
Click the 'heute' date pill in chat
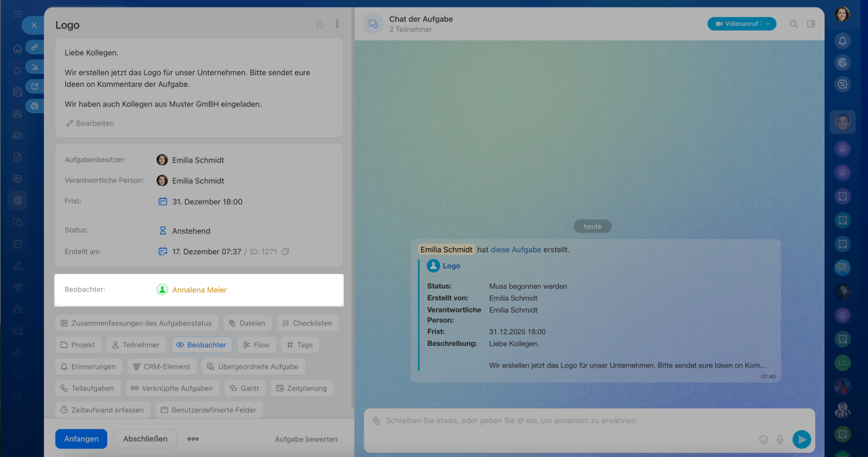[593, 226]
